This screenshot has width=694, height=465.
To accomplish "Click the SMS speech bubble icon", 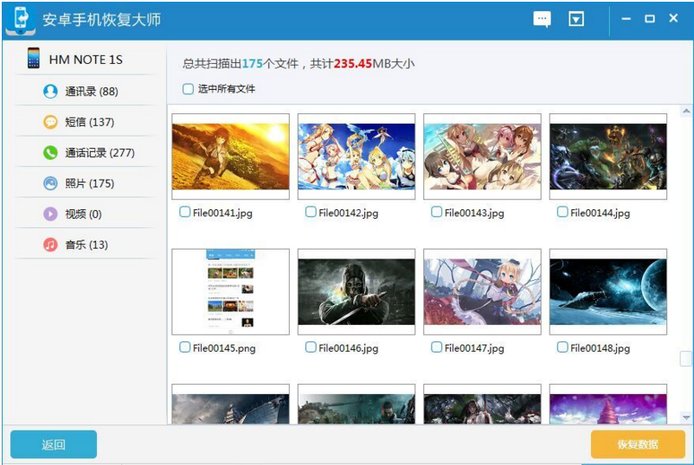I will point(50,122).
